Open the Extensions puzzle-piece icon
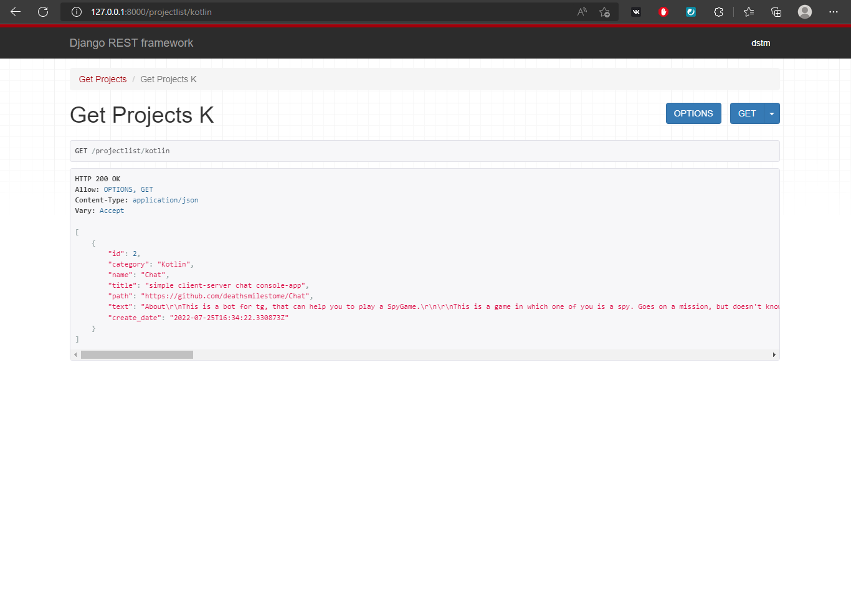851x616 pixels. tap(718, 12)
